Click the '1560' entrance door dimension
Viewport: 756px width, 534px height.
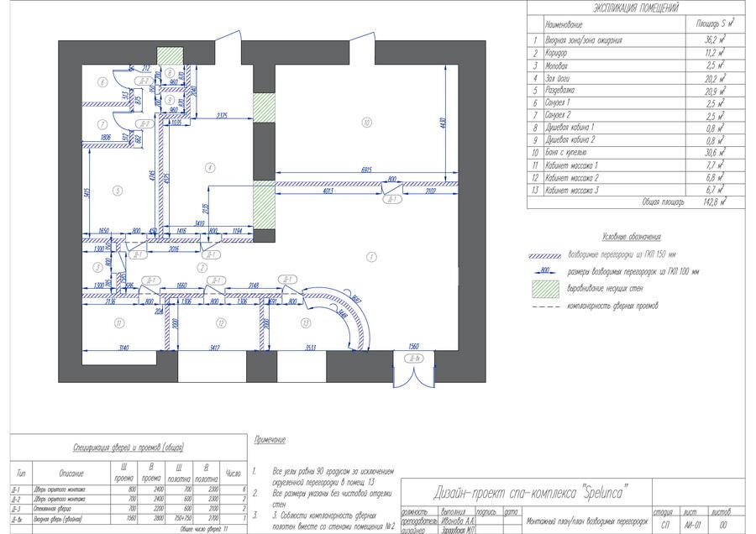pos(413,346)
